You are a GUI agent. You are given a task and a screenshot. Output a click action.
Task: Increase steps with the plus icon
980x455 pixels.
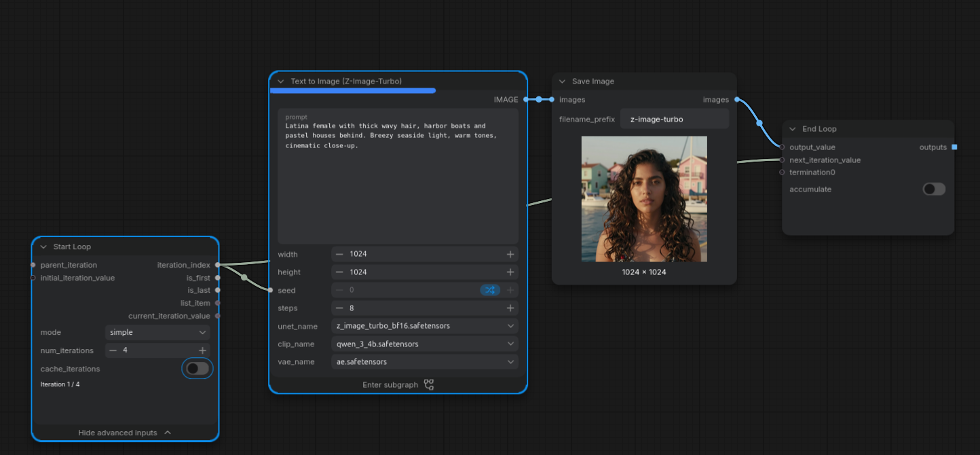(510, 308)
